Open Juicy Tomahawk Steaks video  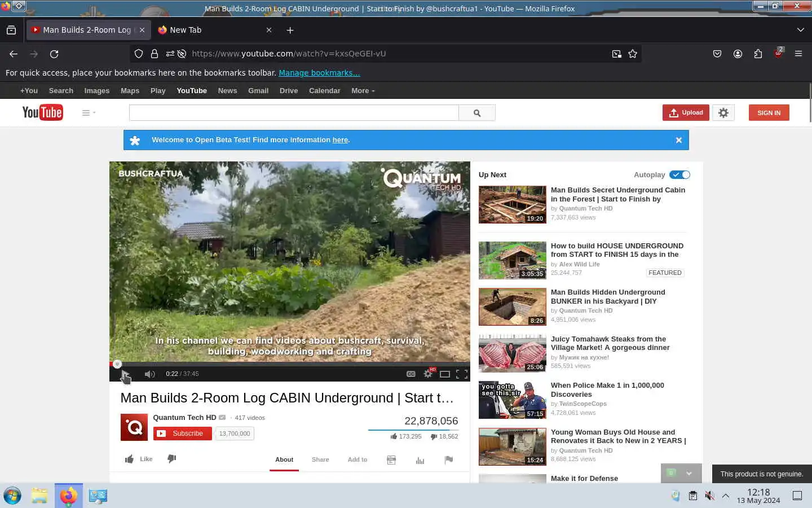610,343
